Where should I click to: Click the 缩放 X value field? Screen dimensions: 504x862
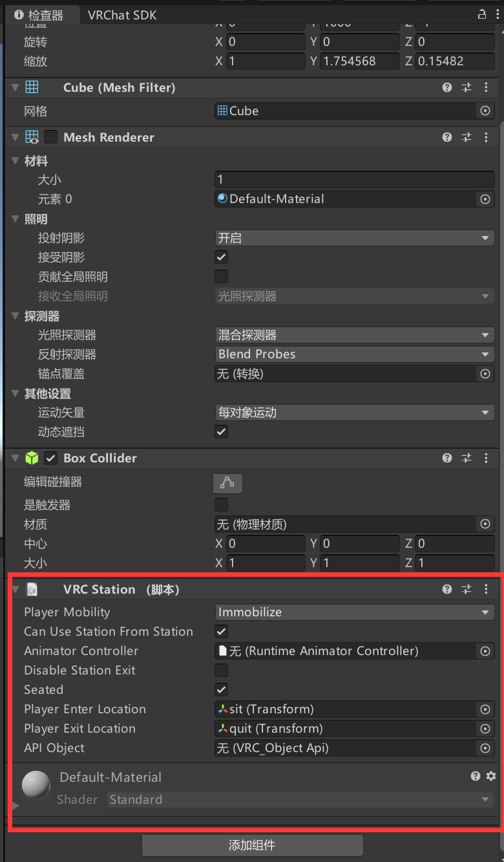pos(265,61)
